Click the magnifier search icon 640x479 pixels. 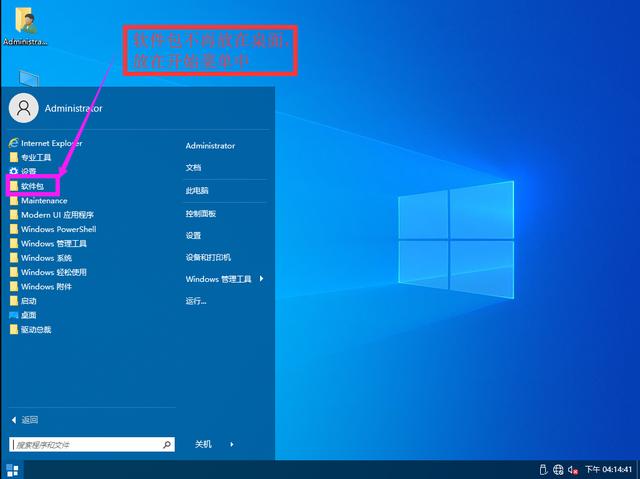(x=167, y=444)
